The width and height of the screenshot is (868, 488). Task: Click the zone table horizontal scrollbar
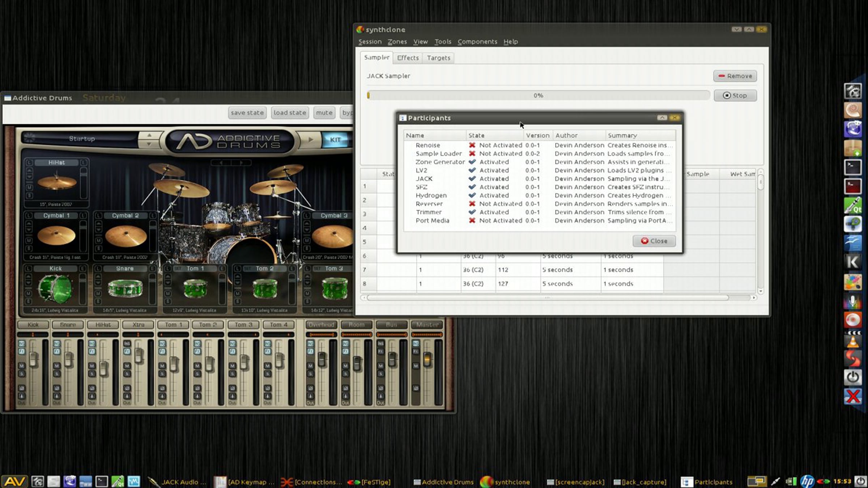point(548,297)
